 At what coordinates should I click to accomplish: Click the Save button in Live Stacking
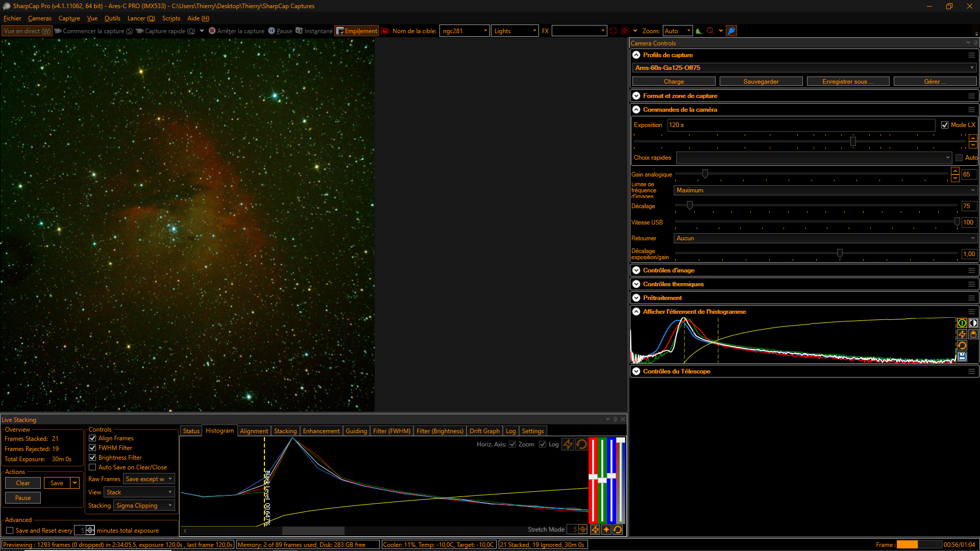[x=57, y=483]
